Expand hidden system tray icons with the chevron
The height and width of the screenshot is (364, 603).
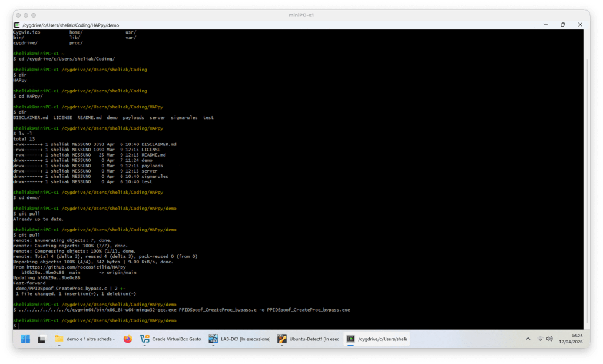pos(528,339)
